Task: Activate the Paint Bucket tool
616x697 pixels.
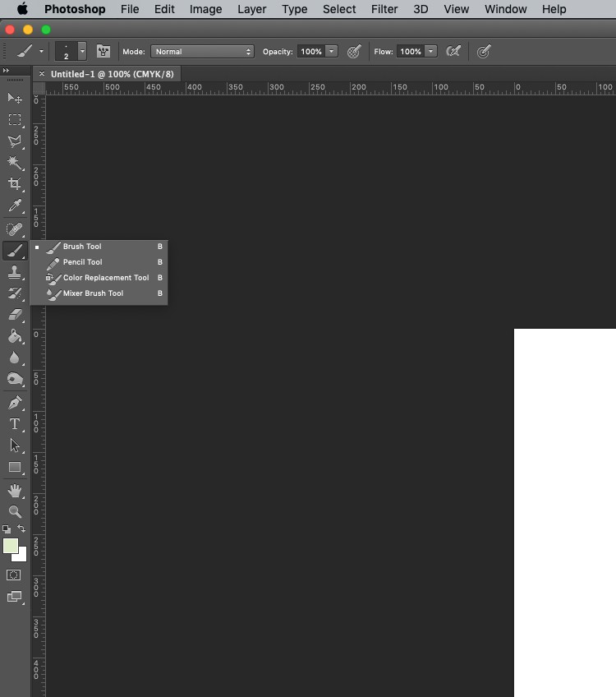Action: [15, 336]
